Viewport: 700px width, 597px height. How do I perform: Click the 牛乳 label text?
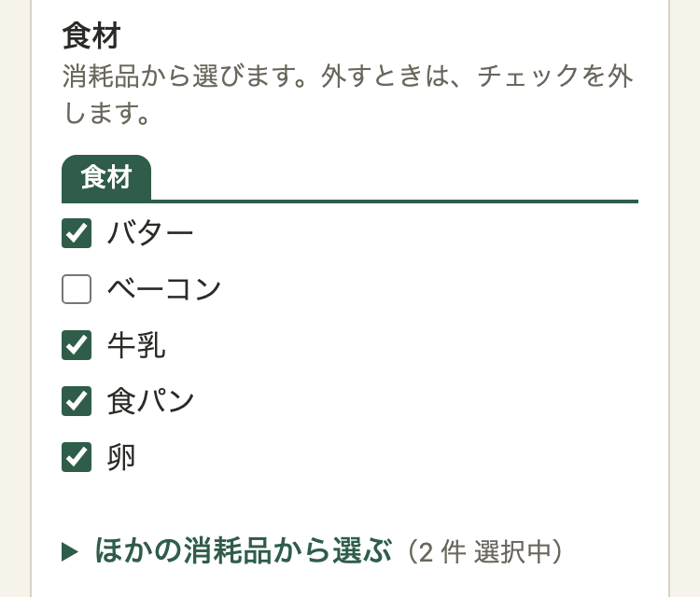(136, 345)
